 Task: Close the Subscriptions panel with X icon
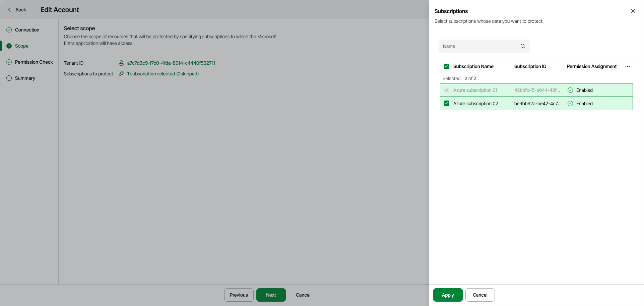coord(633,11)
